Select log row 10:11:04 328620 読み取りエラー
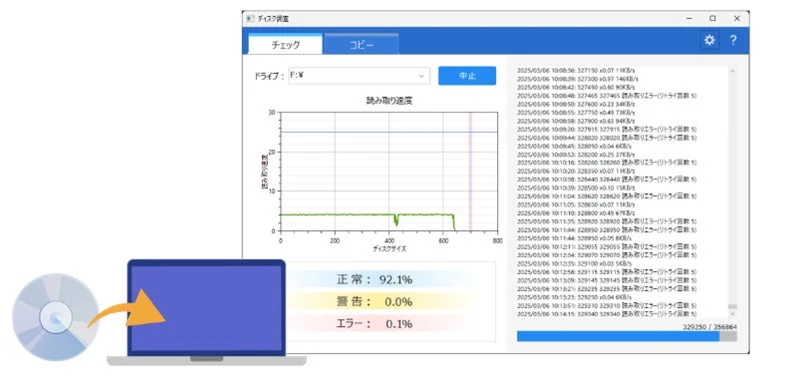 pyautogui.click(x=607, y=196)
